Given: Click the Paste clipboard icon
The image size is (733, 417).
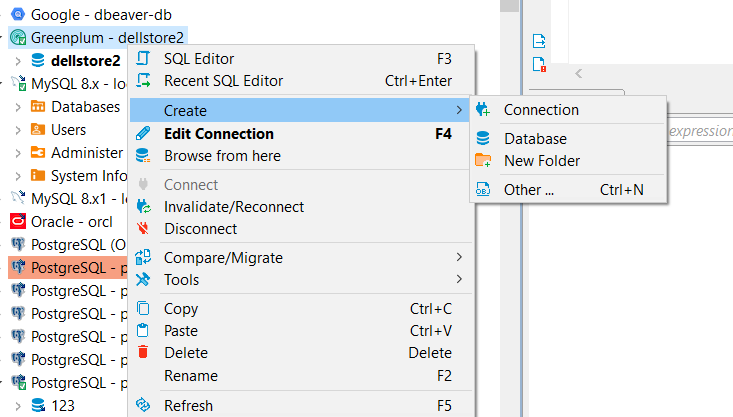Looking at the screenshot, I should pyautogui.click(x=143, y=330).
